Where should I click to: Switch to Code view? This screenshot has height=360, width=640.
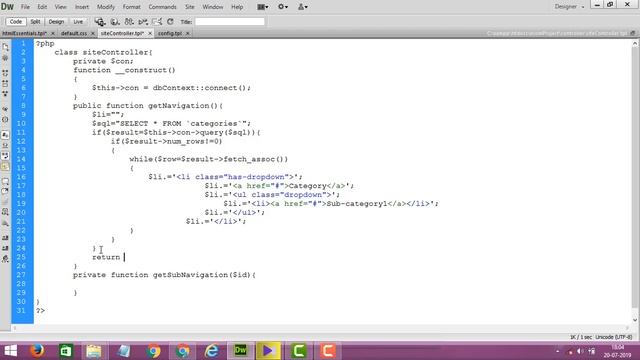click(x=16, y=22)
